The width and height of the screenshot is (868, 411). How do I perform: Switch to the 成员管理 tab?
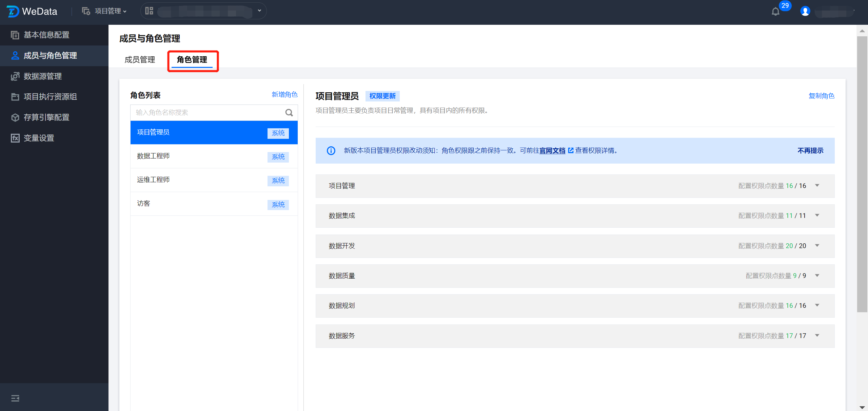pyautogui.click(x=140, y=60)
